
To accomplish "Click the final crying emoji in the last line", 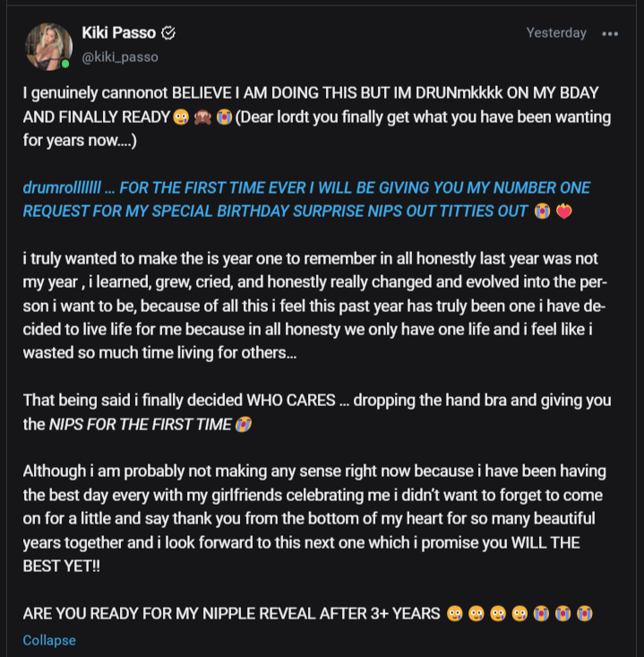I will [585, 614].
